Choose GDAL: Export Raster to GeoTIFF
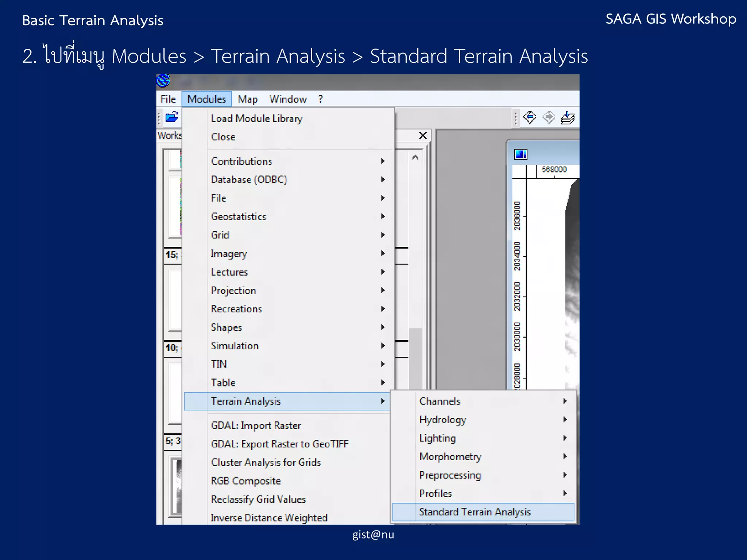This screenshot has height=560, width=747. pos(287,444)
